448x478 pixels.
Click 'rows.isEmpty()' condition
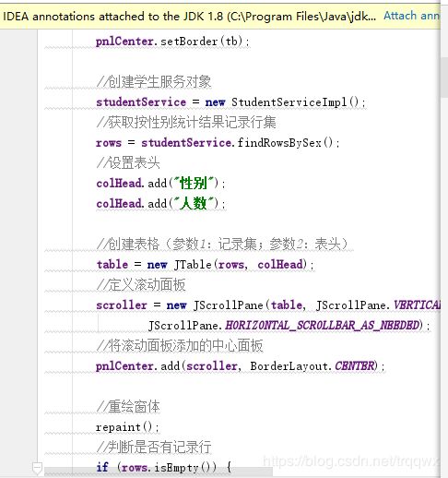(x=169, y=468)
